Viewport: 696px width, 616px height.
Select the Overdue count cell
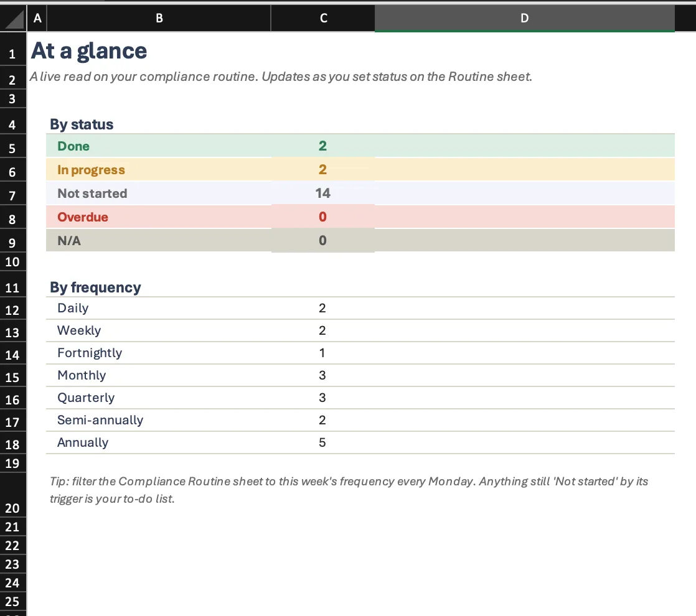pos(322,217)
